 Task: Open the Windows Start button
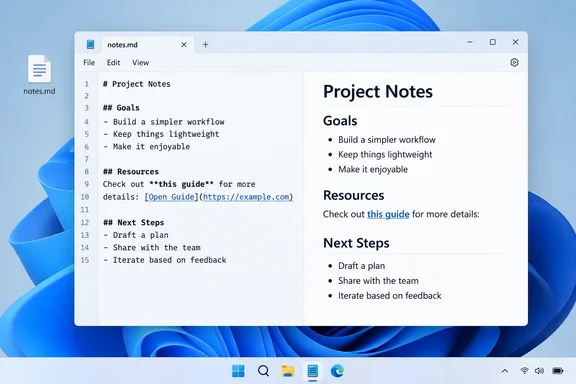click(x=238, y=371)
